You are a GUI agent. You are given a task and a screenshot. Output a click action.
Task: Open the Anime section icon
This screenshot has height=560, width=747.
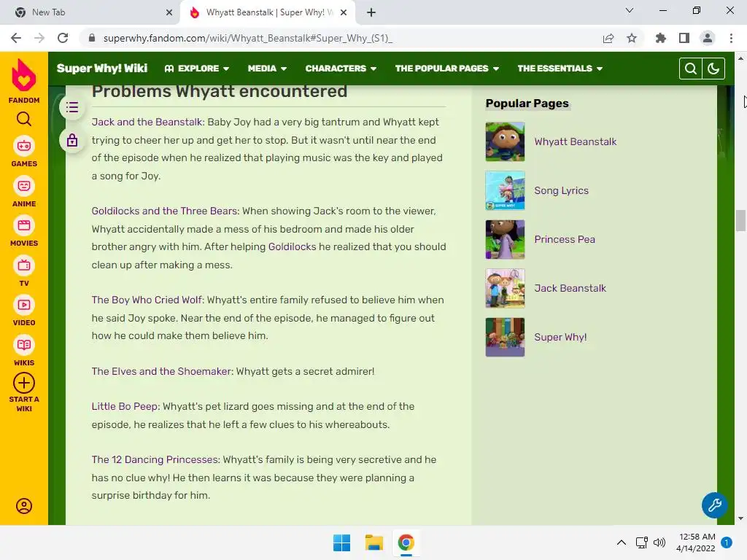point(24,186)
